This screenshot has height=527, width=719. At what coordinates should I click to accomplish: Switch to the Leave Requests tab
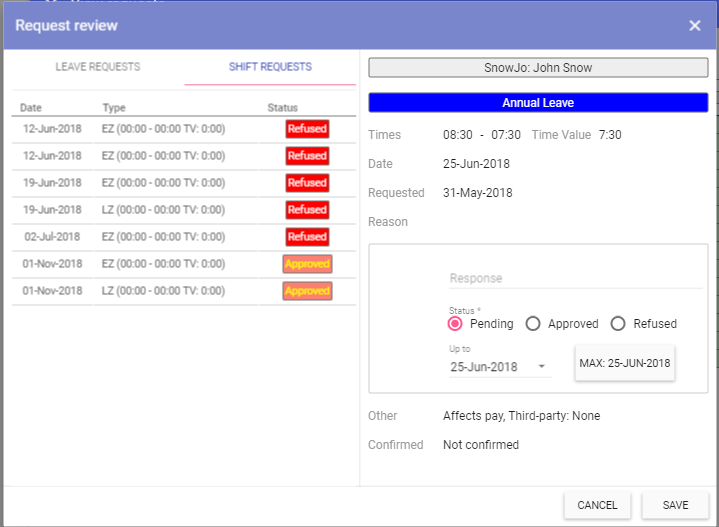tap(97, 67)
